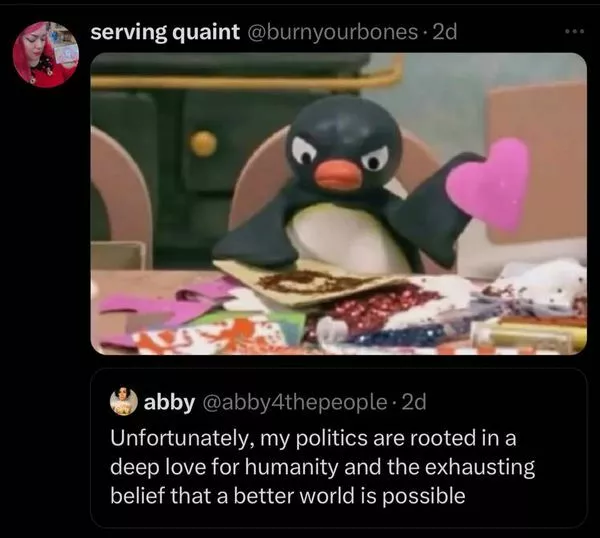Open the abby display name
600x538 pixels.
point(169,402)
